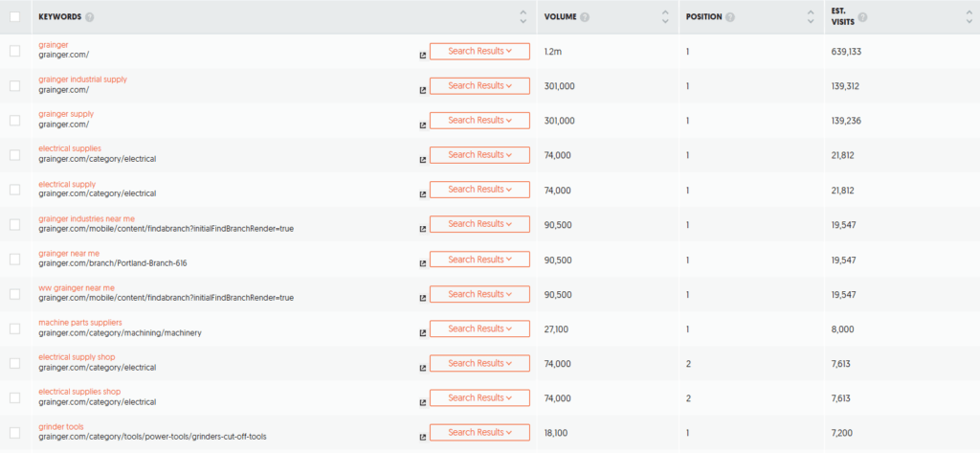This screenshot has width=980, height=453.
Task: Click the KEYWORDS column header label
Action: click(60, 17)
